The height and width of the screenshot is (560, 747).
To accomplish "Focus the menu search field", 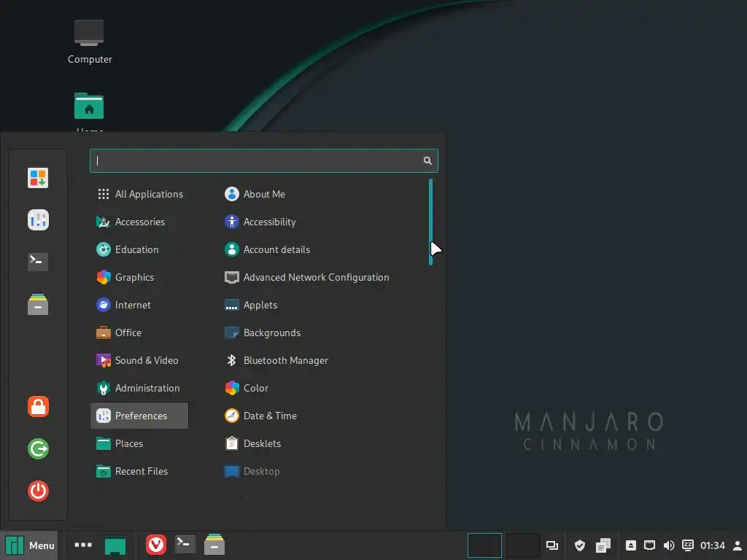I will [x=263, y=161].
